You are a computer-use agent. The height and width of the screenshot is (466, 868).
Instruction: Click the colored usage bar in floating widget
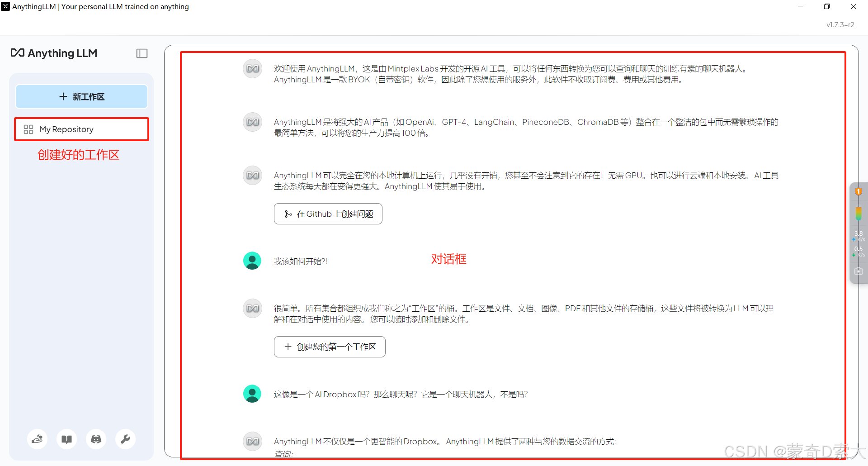(x=858, y=214)
